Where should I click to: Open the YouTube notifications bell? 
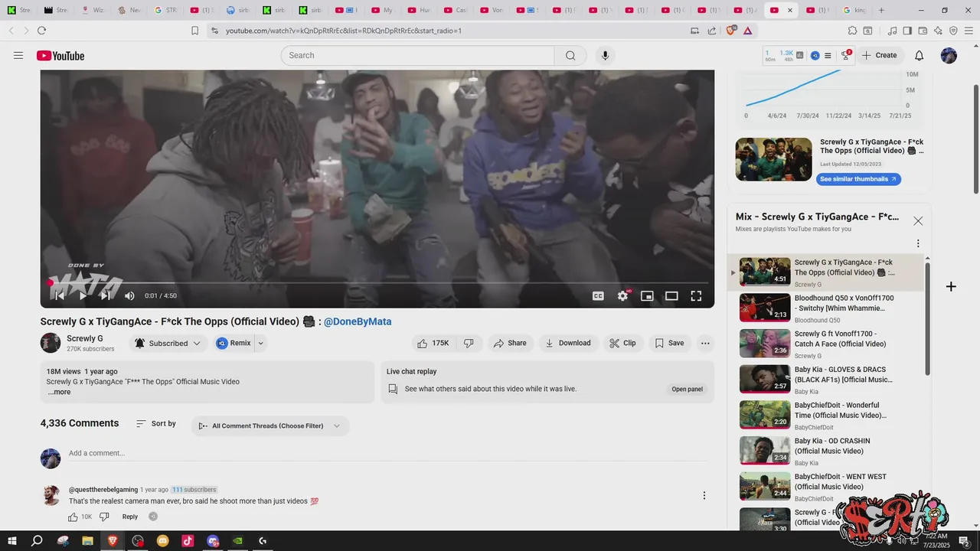point(920,55)
